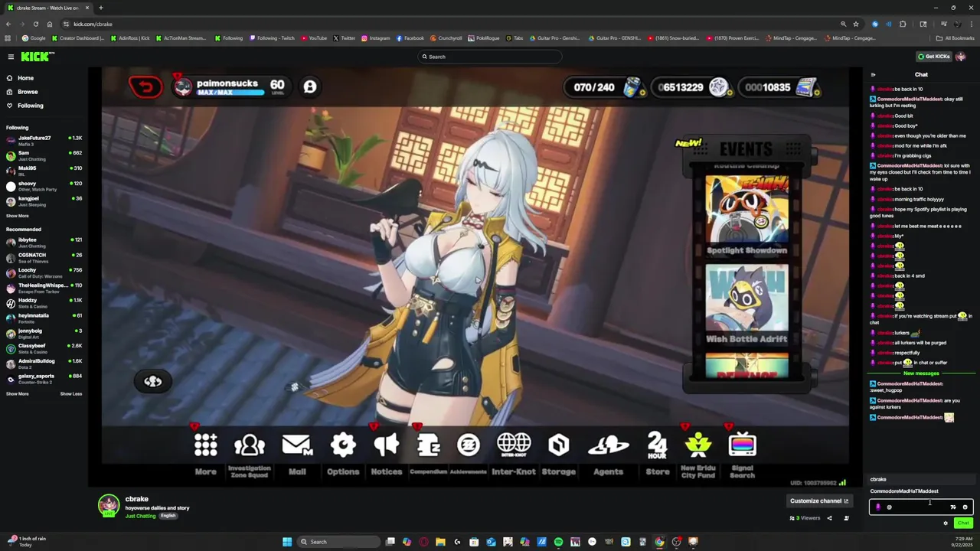Click New messages divider in chat

point(921,373)
